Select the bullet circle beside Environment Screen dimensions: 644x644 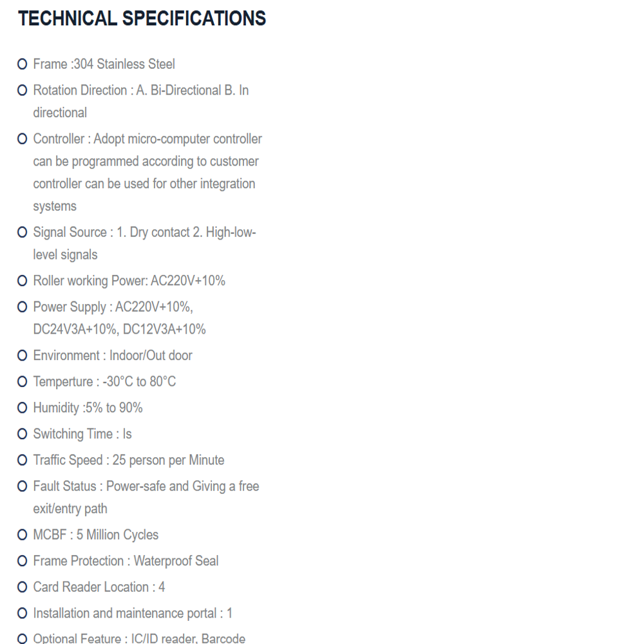[22, 355]
